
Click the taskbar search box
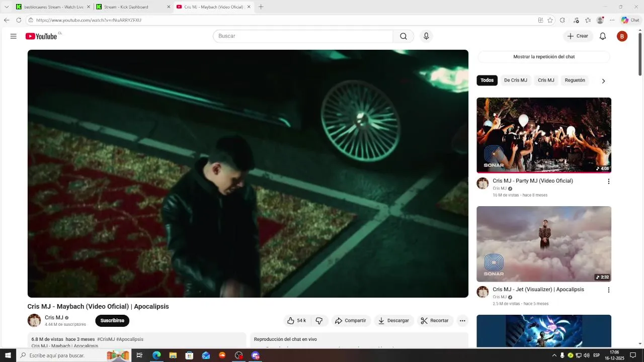coord(74,355)
